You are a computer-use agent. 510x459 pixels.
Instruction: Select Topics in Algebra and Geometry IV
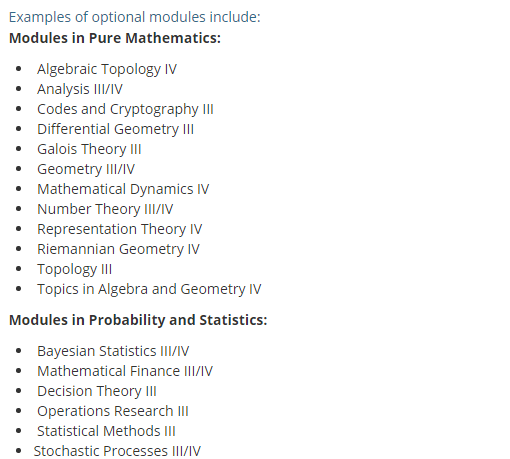point(149,289)
